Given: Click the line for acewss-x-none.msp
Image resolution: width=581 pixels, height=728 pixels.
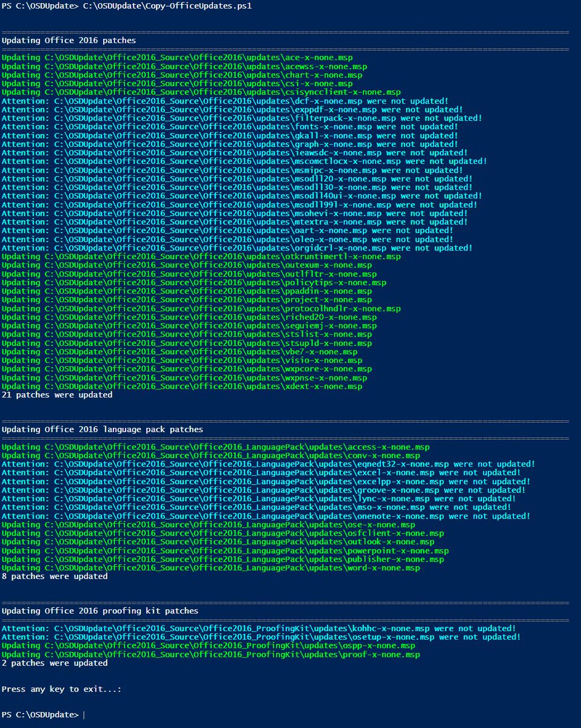Looking at the screenshot, I should pos(184,66).
